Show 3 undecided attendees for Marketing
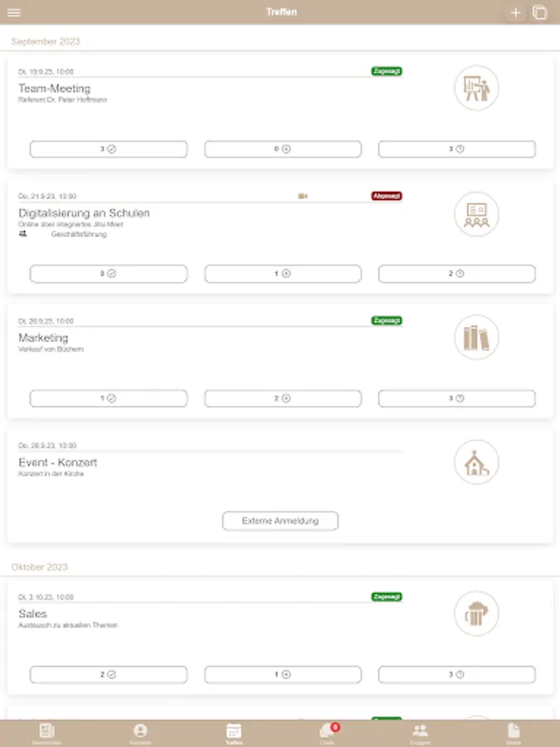The image size is (560, 747). click(457, 398)
